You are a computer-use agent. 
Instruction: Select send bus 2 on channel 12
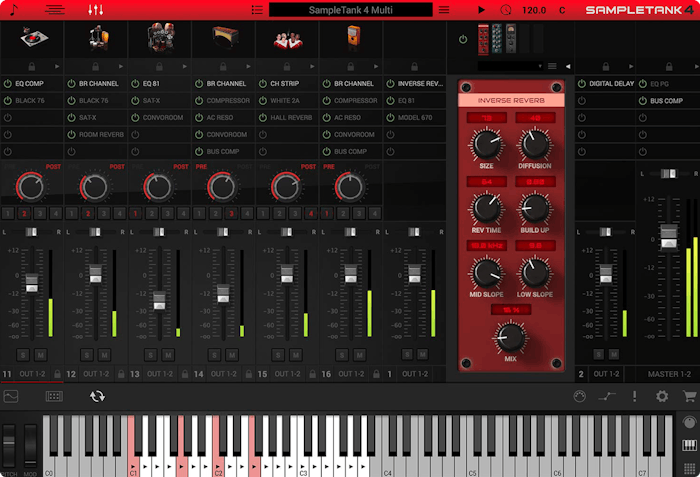88,213
